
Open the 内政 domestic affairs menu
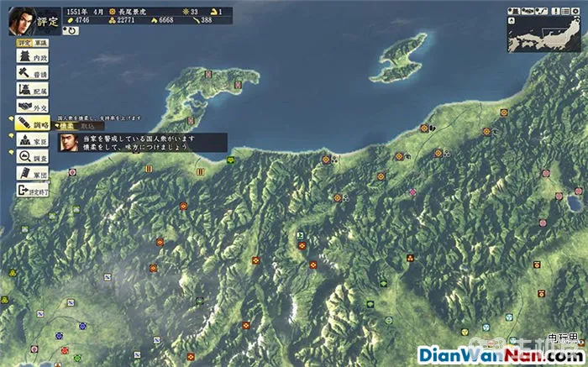pyautogui.click(x=33, y=56)
